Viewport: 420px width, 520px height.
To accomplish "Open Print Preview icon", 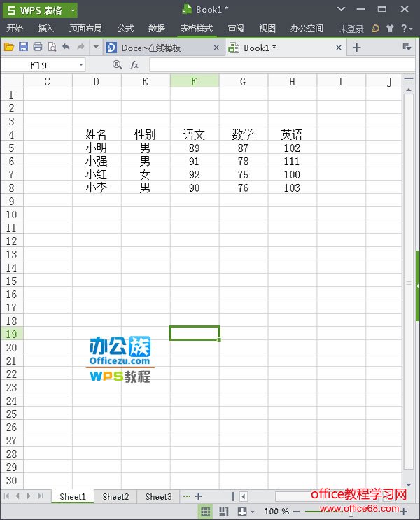I will (52, 47).
